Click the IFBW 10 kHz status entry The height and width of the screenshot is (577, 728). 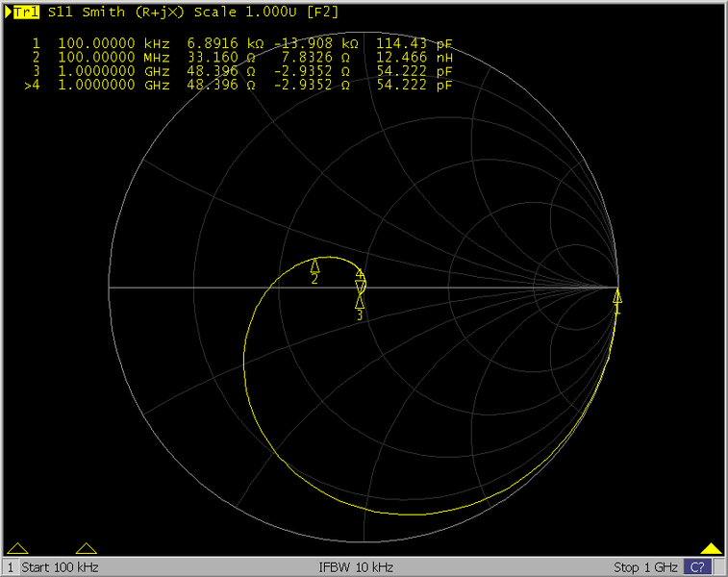[356, 567]
